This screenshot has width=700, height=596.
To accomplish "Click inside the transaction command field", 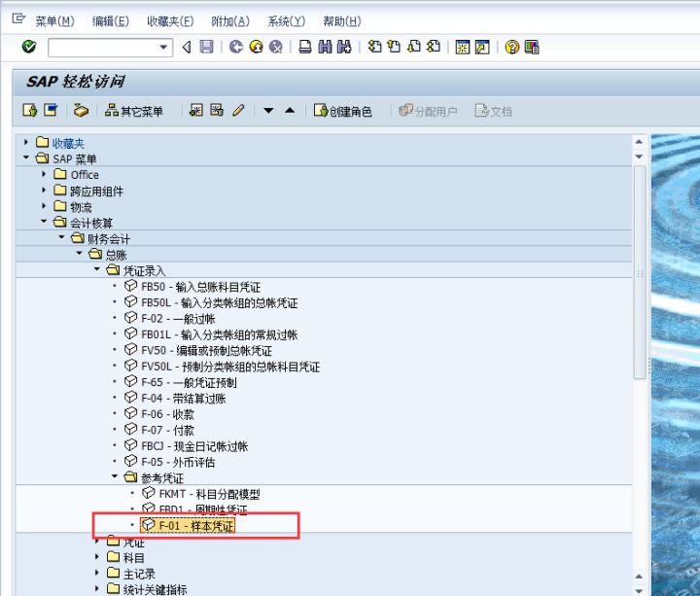I will 104,47.
